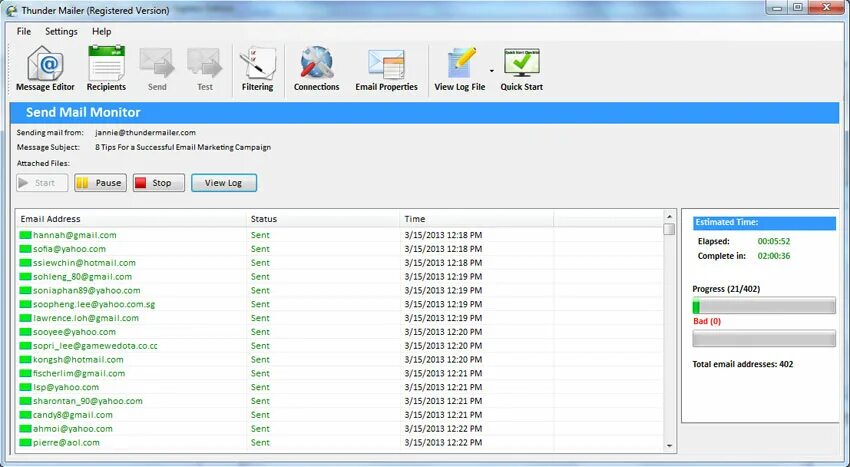Click the green flag beside kongsh@hotmail.com

pos(25,360)
